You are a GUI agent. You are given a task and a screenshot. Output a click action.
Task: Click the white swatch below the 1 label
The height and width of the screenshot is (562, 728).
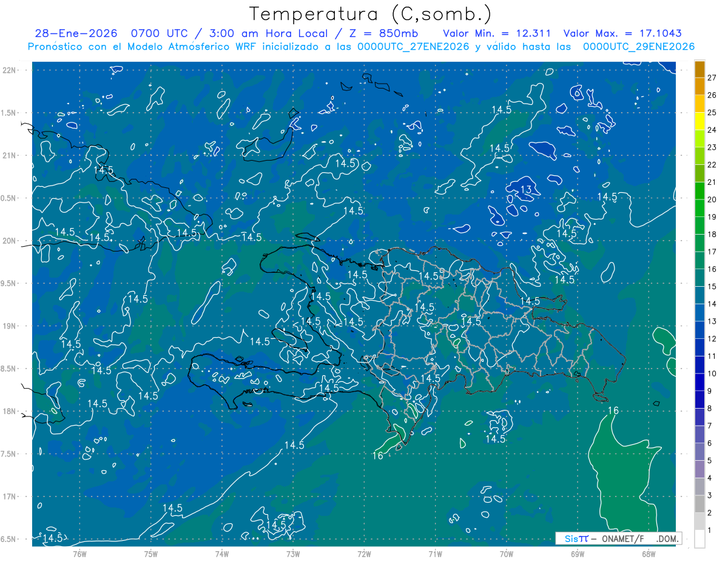pos(699,539)
